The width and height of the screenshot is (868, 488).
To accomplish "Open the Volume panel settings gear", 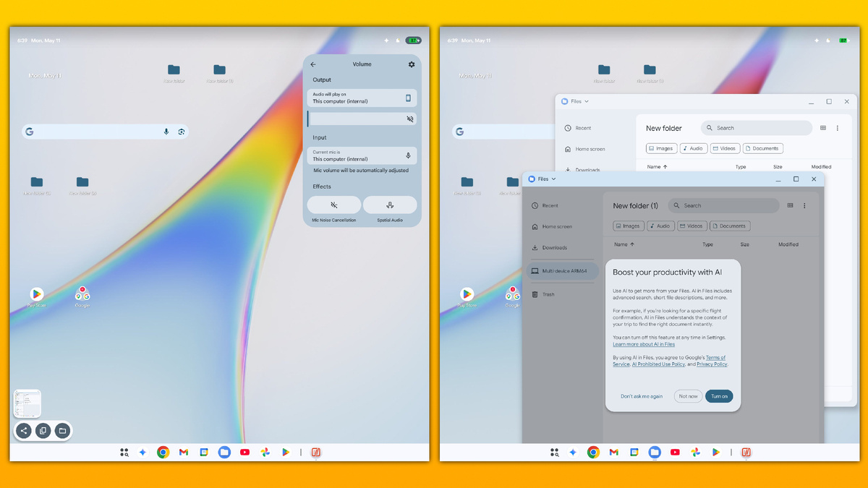I will click(x=412, y=64).
